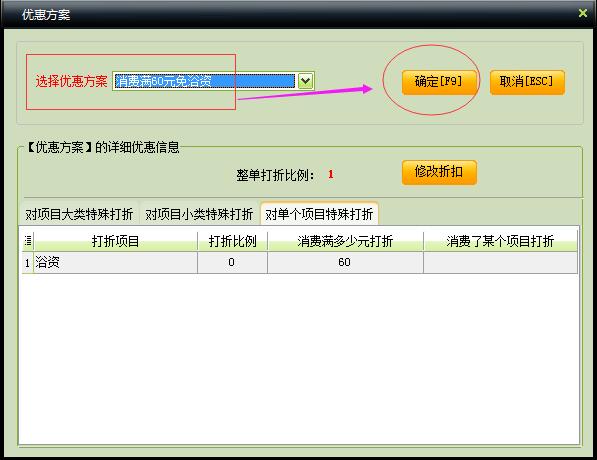Select the 浴资 row cell
This screenshot has height=460, width=597.
(116, 262)
